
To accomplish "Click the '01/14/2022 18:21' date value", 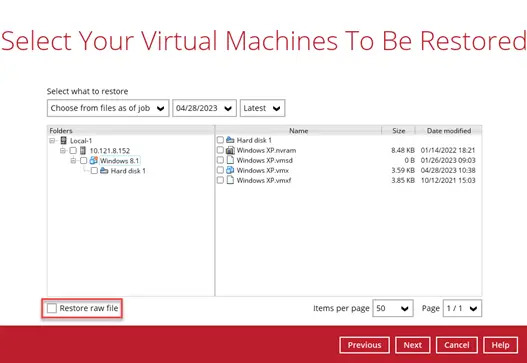I will (x=448, y=150).
